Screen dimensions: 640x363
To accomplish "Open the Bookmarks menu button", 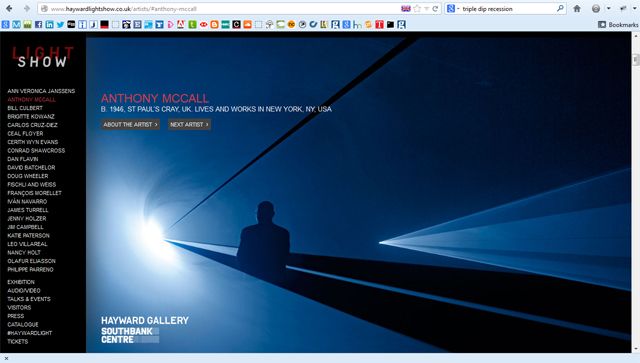I will (x=618, y=24).
